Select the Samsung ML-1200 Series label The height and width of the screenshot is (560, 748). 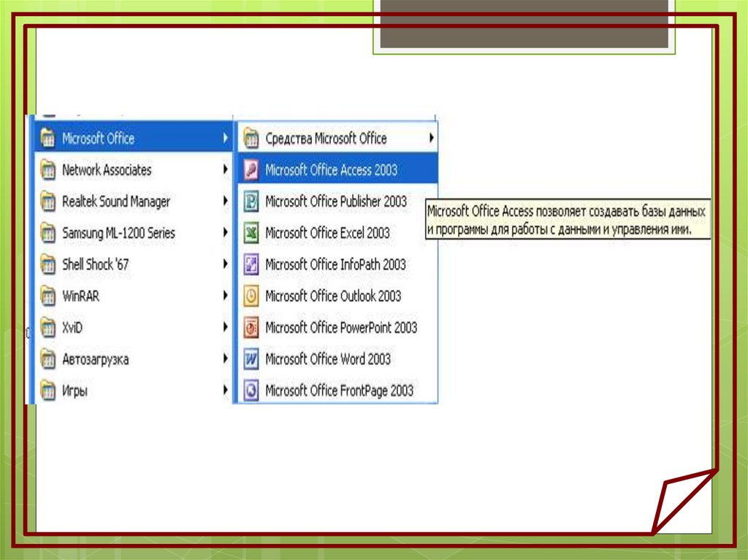(x=119, y=233)
